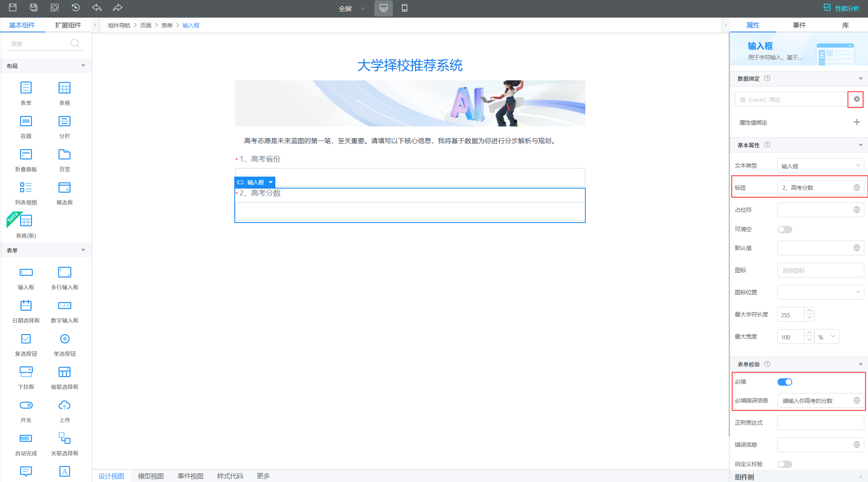Viewport: 868px width, 482px height.
Task: Increase 最大字符长度 with up stepper
Action: coord(809,311)
